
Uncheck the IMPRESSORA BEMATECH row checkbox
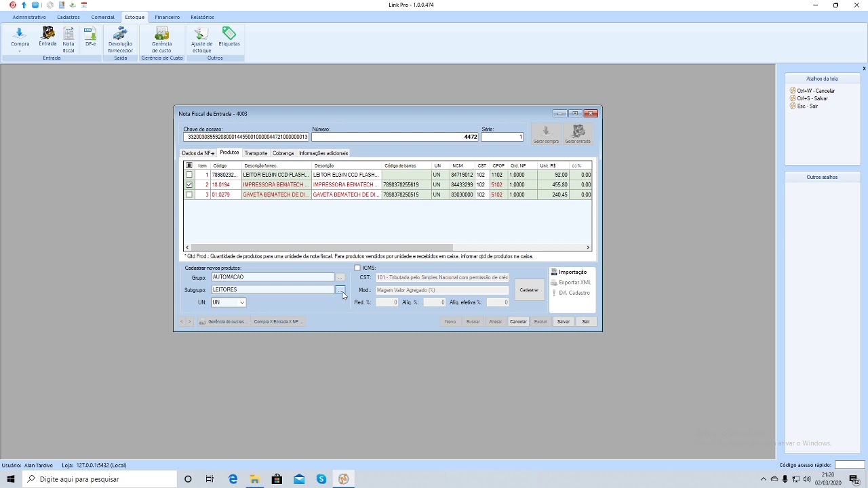point(189,184)
